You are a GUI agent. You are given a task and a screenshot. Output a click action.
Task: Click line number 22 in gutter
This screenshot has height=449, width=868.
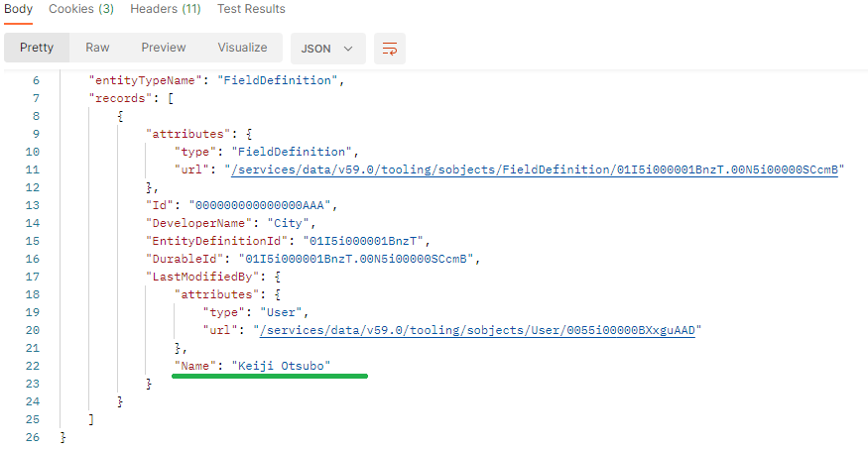pyautogui.click(x=33, y=366)
